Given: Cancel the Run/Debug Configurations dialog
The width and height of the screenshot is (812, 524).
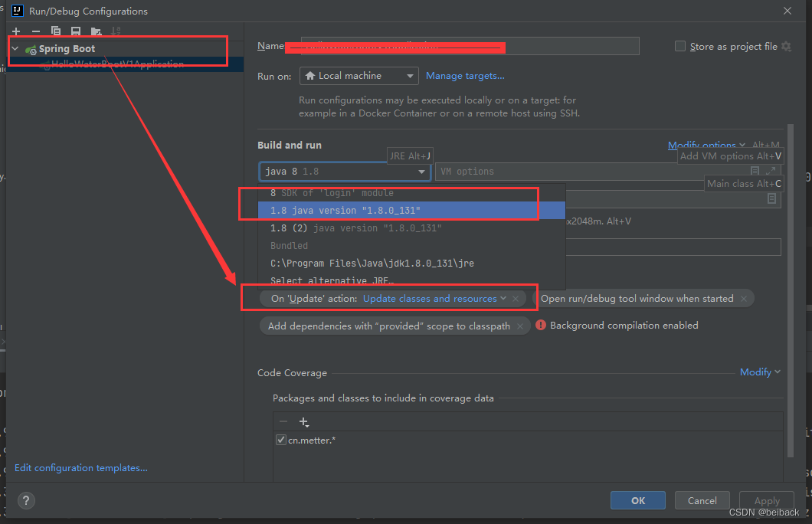Looking at the screenshot, I should (x=702, y=501).
